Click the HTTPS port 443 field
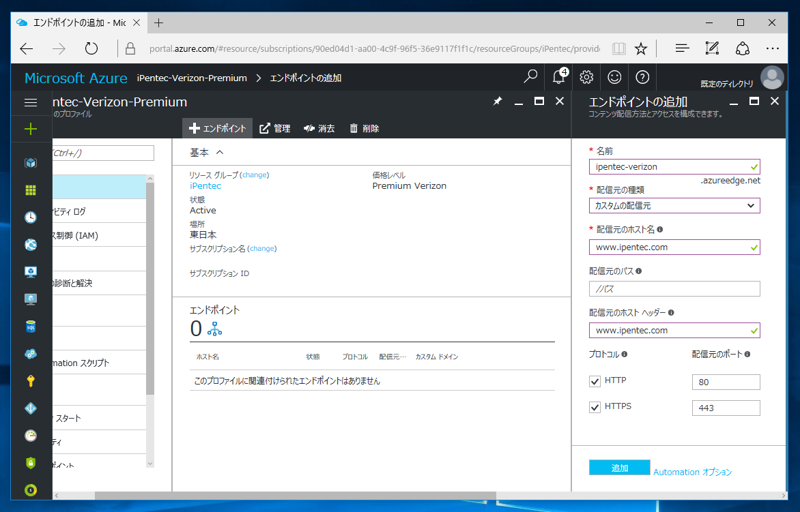 click(x=726, y=408)
